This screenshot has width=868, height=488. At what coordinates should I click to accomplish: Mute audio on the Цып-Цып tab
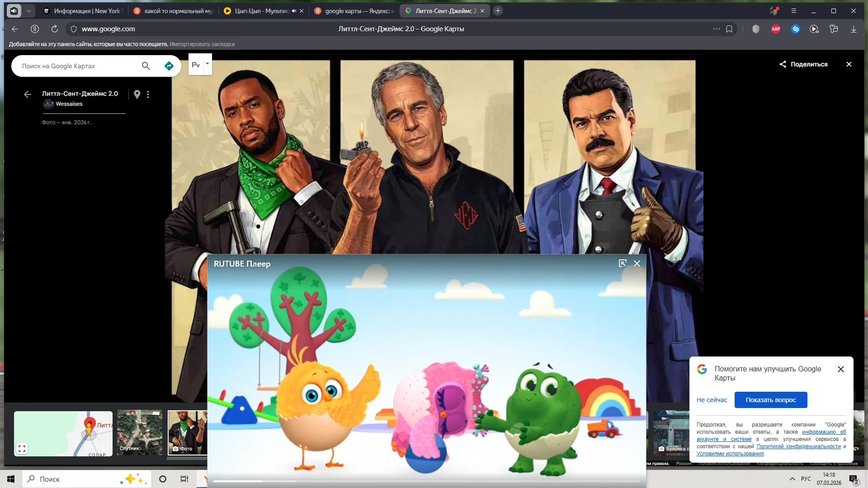pyautogui.click(x=294, y=11)
